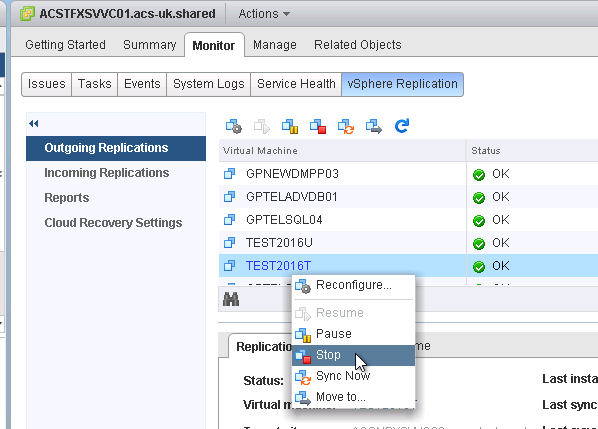Switch to the Getting Started tab
Screen dimensions: 598x429
[x=65, y=45]
